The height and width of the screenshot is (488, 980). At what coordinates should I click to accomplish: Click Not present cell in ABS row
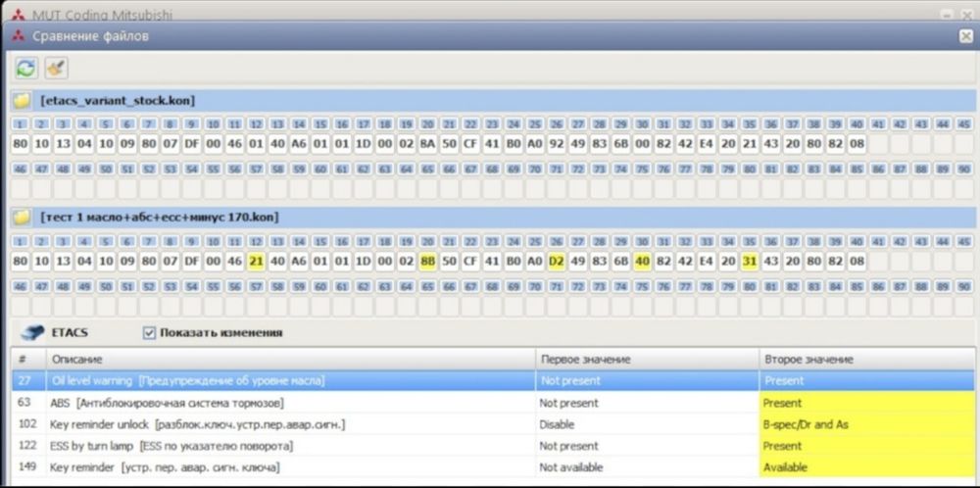647,403
